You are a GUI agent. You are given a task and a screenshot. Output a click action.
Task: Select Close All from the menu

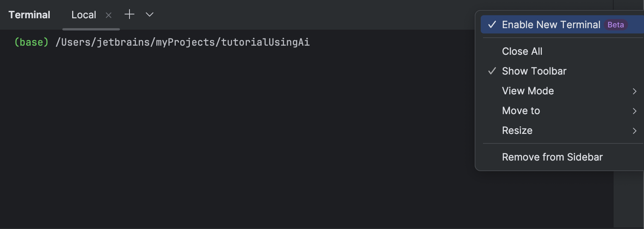point(522,51)
